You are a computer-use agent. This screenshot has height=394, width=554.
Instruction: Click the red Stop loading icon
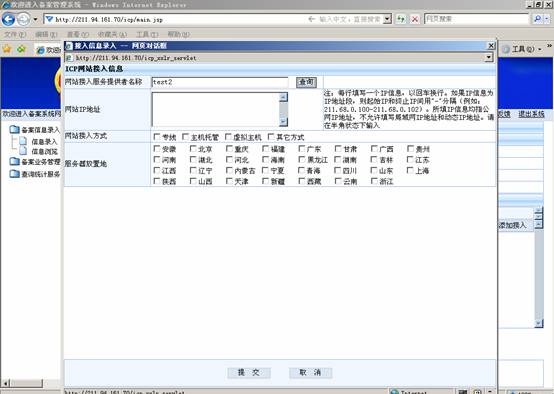tap(415, 19)
